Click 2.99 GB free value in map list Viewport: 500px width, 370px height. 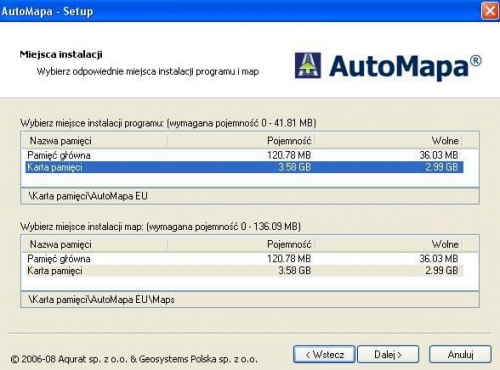pyautogui.click(x=442, y=271)
